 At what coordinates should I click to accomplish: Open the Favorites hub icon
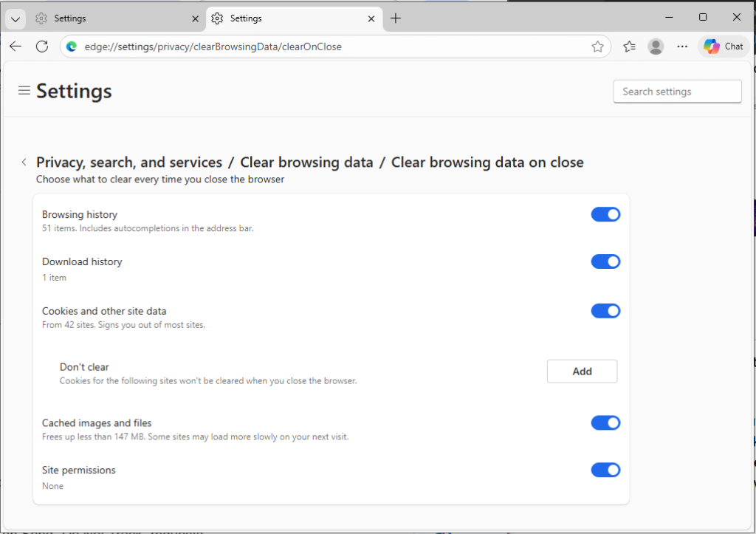(x=628, y=46)
